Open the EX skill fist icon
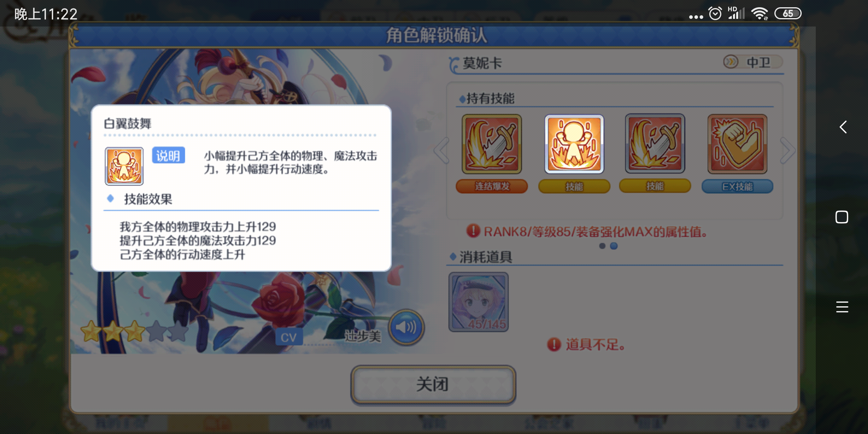868x434 pixels. tap(737, 144)
